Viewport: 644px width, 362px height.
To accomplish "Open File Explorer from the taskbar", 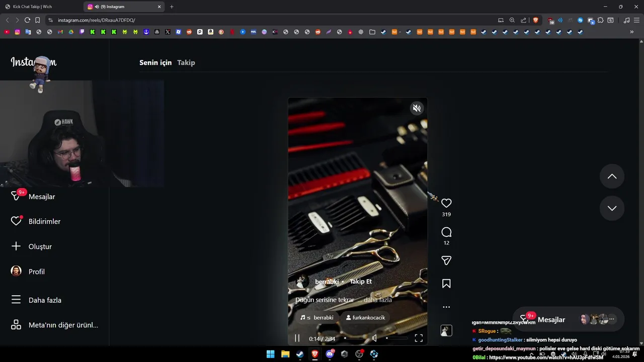I will (x=285, y=354).
